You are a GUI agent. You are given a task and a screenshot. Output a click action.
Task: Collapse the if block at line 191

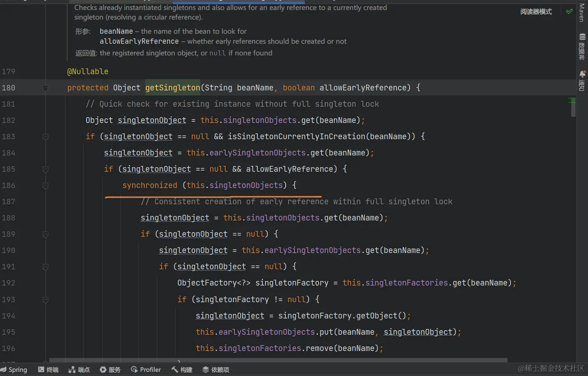[x=45, y=267]
